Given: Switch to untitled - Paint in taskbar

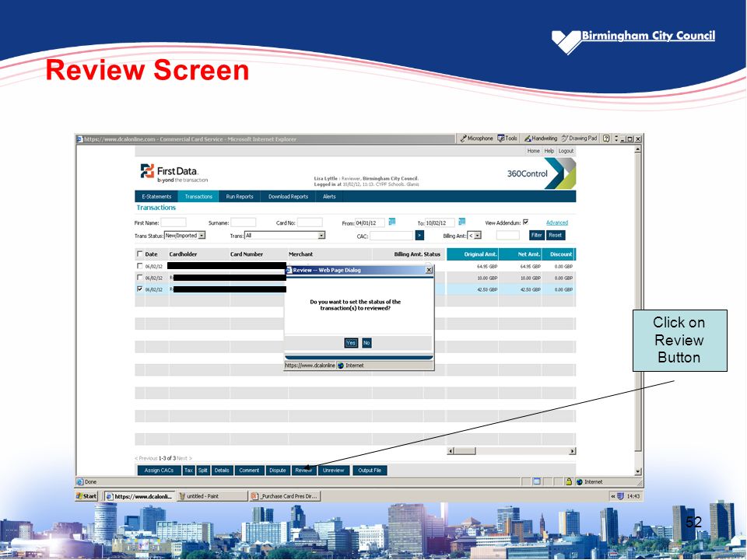Looking at the screenshot, I should (x=211, y=496).
